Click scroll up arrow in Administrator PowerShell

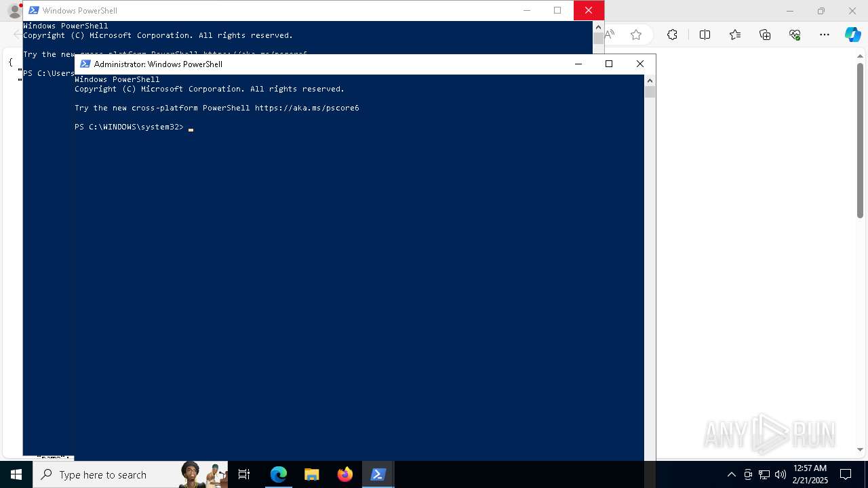[x=650, y=80]
